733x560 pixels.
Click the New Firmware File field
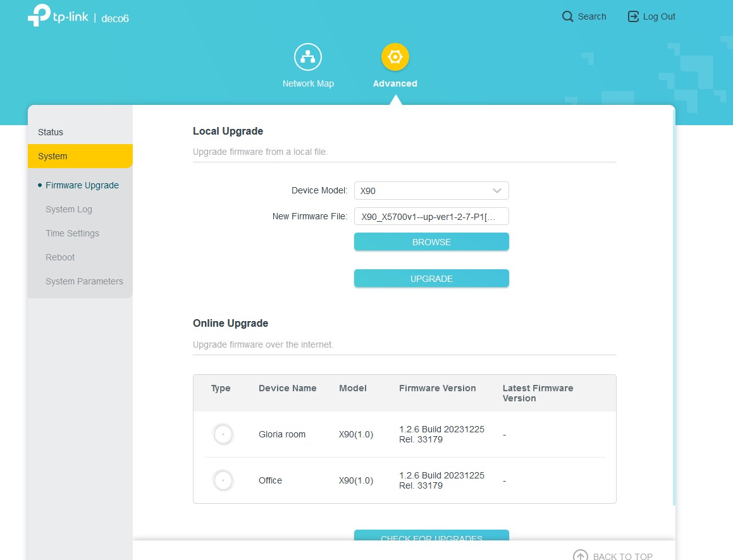point(431,217)
